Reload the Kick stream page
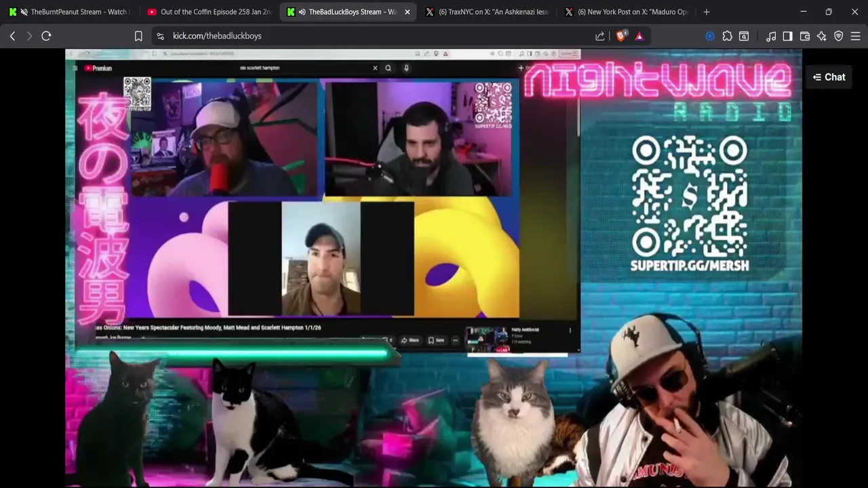The image size is (868, 488). [x=46, y=36]
